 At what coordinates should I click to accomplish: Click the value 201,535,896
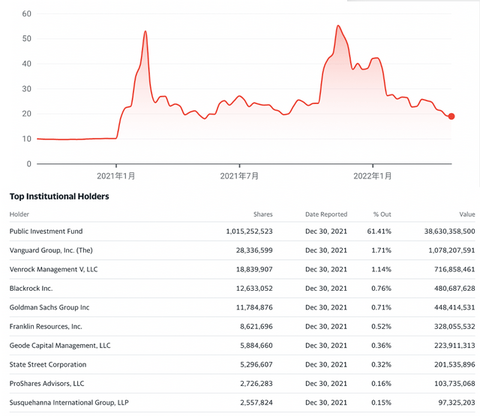pyautogui.click(x=455, y=364)
